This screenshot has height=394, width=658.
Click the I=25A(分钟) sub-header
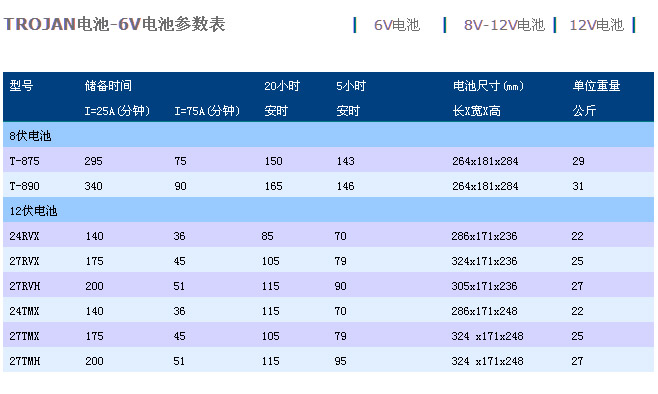click(x=117, y=111)
